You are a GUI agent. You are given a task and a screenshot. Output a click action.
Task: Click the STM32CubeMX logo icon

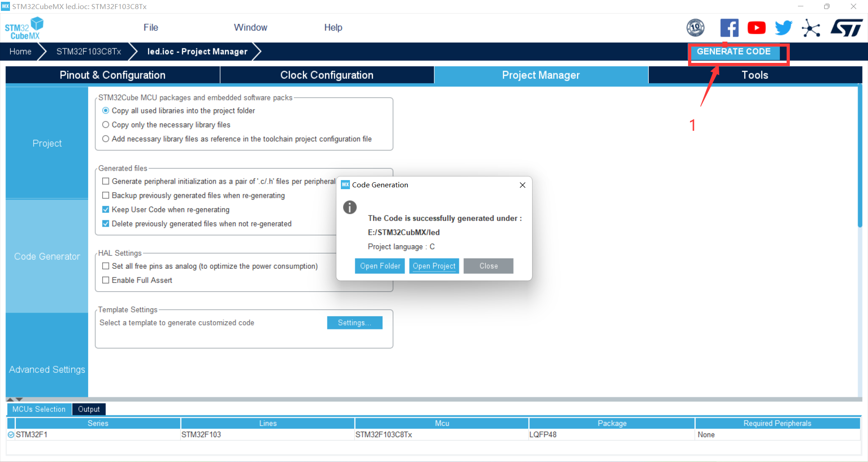pyautogui.click(x=24, y=28)
